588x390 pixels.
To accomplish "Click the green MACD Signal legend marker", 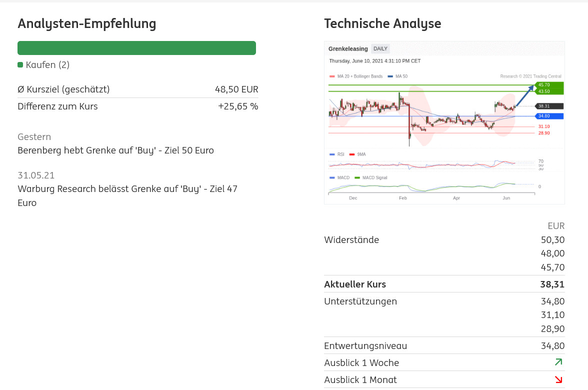I will coord(357,177).
